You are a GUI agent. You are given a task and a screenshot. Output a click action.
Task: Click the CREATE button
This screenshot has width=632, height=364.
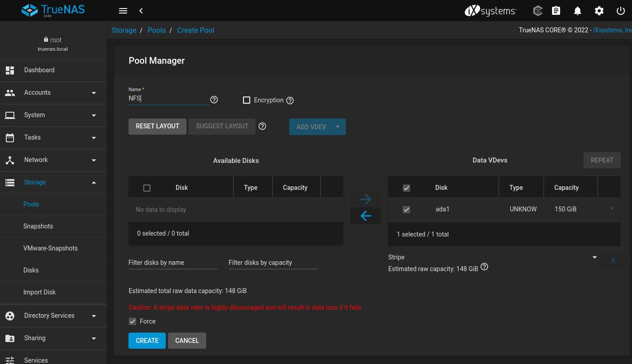click(x=147, y=341)
